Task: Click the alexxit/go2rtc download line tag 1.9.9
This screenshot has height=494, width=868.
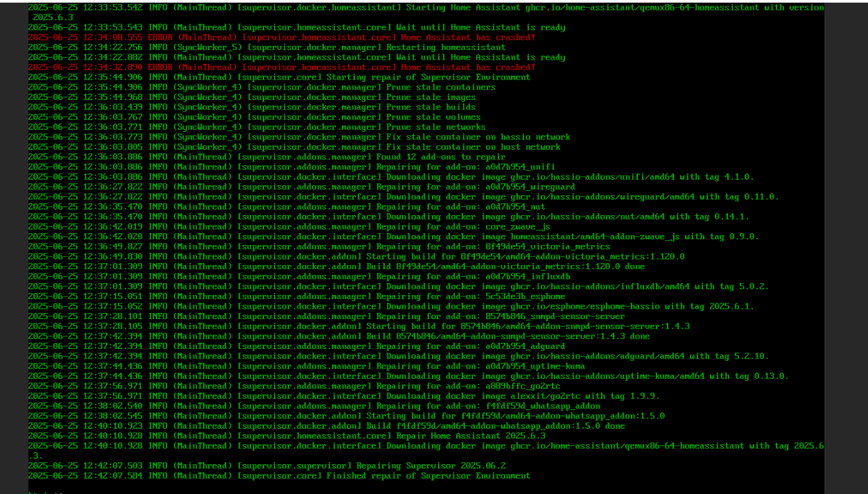Action: coord(344,396)
